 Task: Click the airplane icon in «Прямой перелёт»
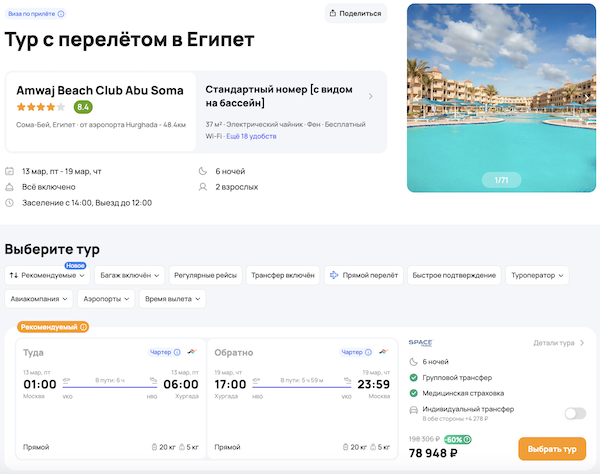[x=333, y=275]
